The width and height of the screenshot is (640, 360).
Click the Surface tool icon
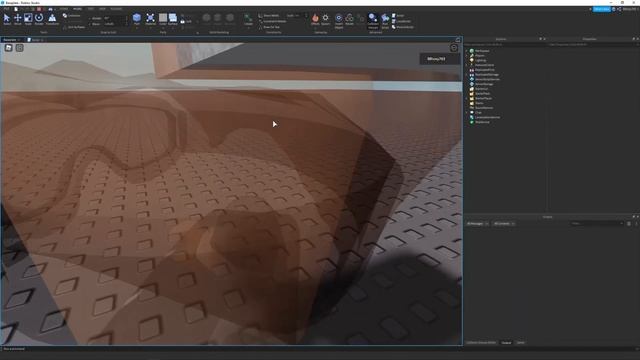pyautogui.click(x=173, y=19)
